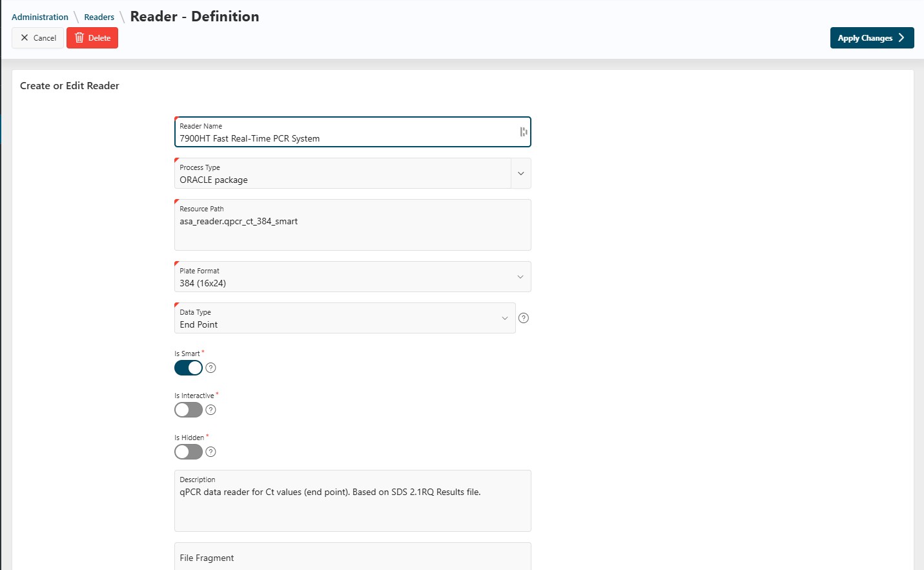Click the arrow icon on Apply Changes
Viewport: 924px width, 570px height.
[901, 38]
